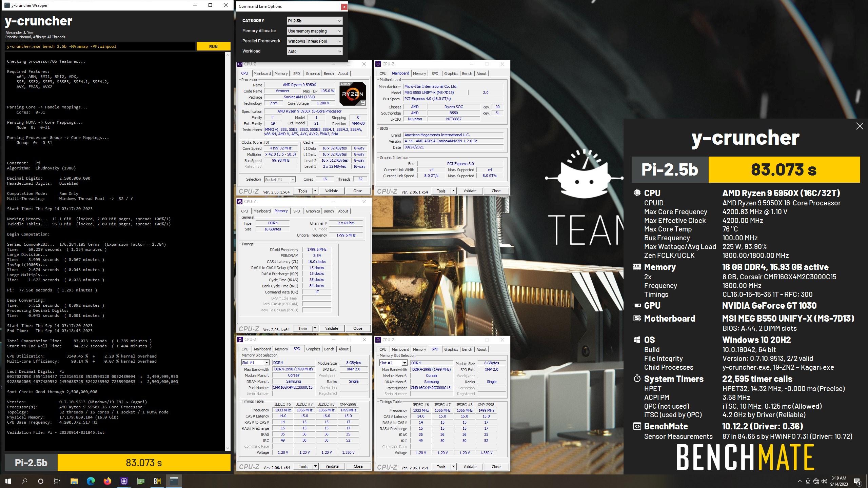Launch Microsoft Edge from the taskbar
Image resolution: width=868 pixels, height=488 pixels.
(x=91, y=481)
